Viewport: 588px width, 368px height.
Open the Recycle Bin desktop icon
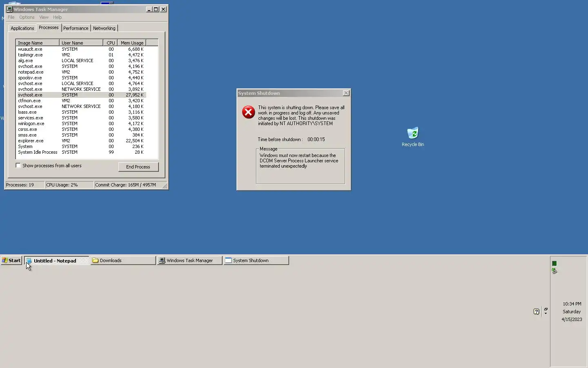[413, 137]
